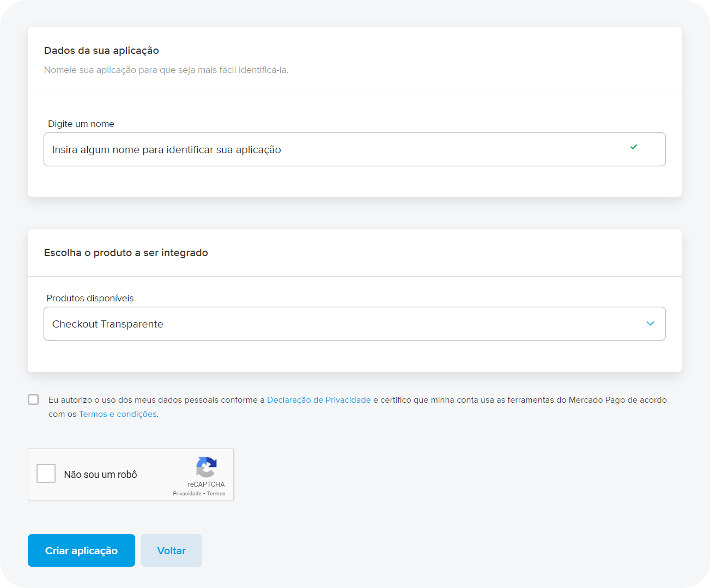Screen dimensions: 710x588
Task: Click the Produtos disponíveis label
Action: coord(90,298)
